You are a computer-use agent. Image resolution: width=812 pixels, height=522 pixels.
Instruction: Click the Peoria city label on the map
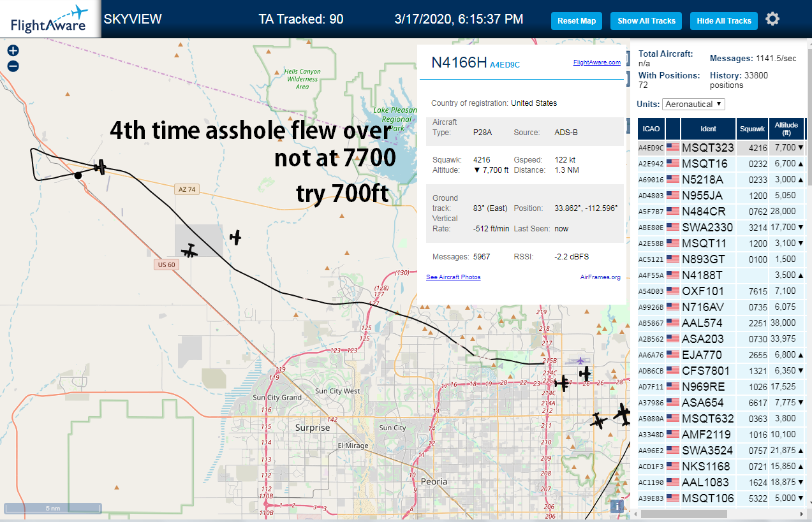[434, 481]
